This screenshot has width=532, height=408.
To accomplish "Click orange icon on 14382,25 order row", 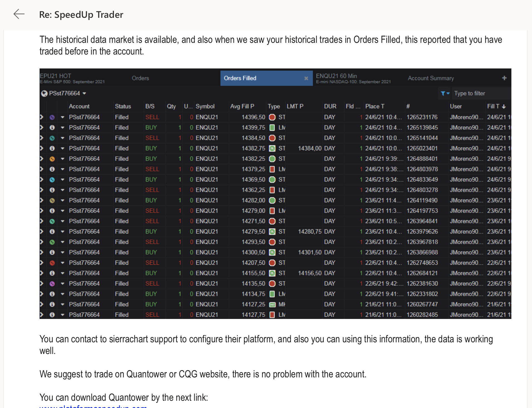I will (x=52, y=159).
